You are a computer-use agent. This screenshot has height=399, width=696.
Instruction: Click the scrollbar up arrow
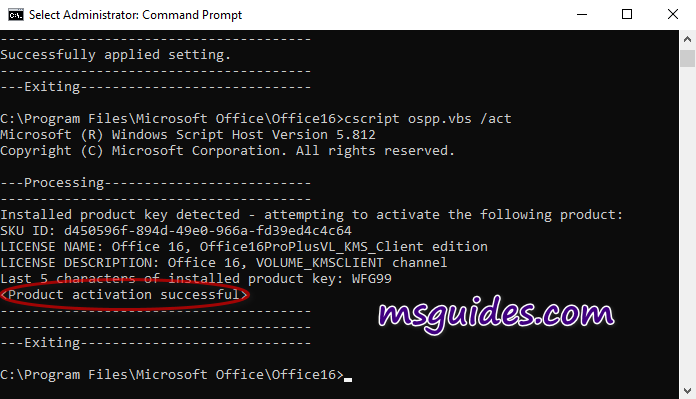[688, 39]
